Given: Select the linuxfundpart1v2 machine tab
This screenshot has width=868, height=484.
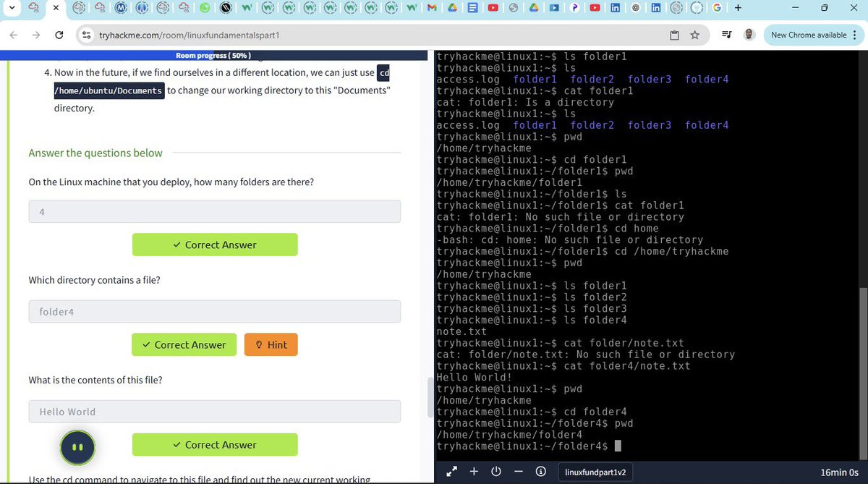Looking at the screenshot, I should click(x=595, y=472).
